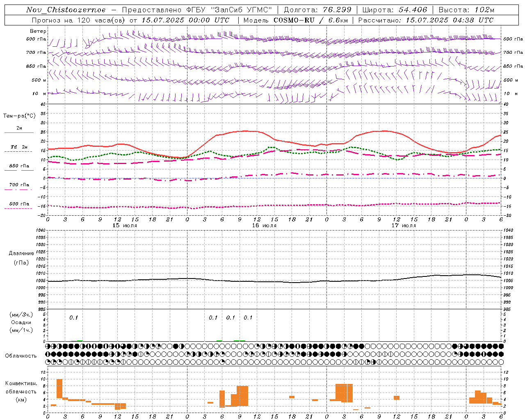The width and height of the screenshot is (525, 420).
Task: Click the date label 15 июля
Action: 125,226
